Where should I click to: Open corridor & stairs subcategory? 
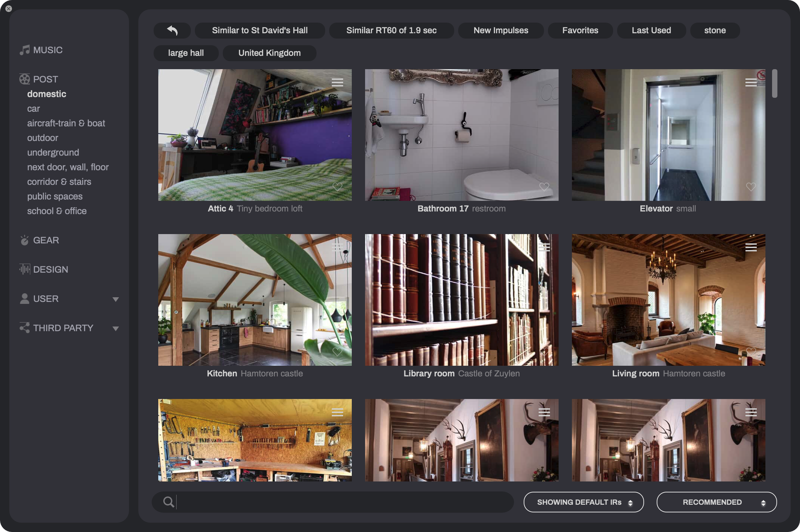[x=60, y=182]
